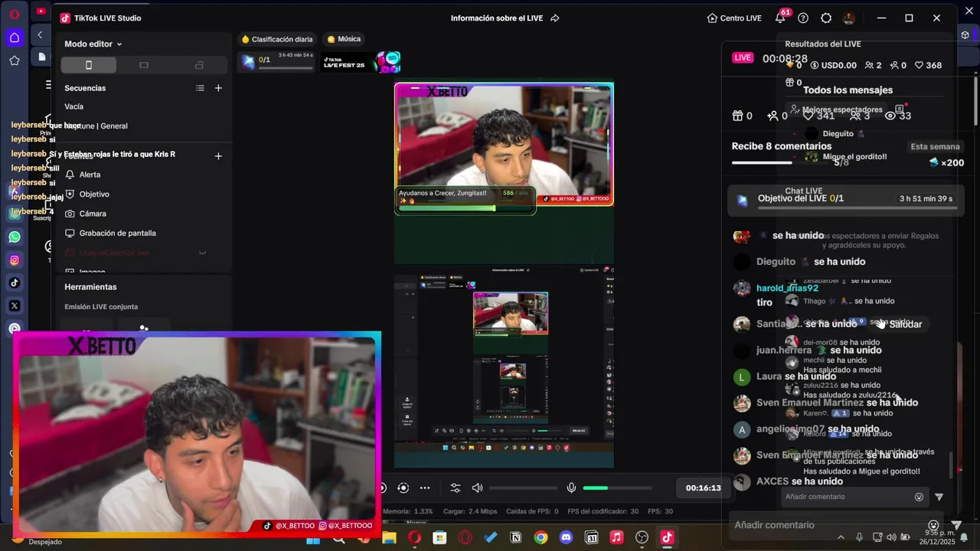Expand the Modo editor dropdown
Viewport: 980px width, 551px height.
click(93, 44)
